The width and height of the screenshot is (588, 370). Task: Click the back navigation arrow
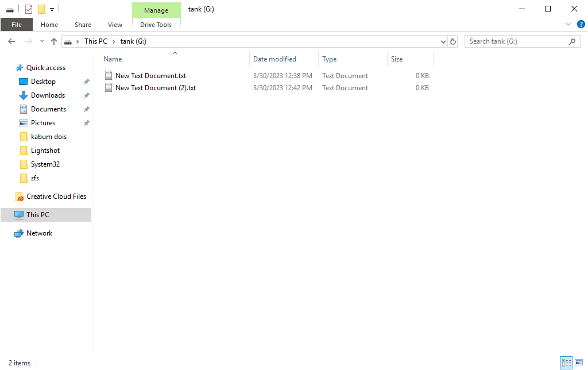coord(11,41)
